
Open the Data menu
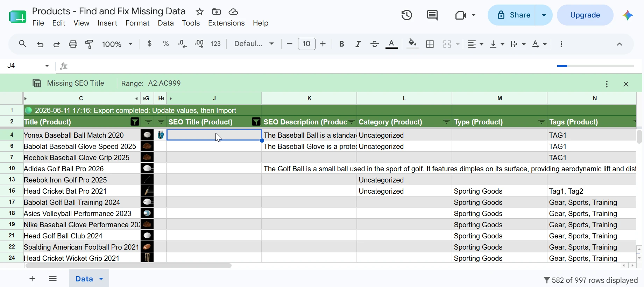[166, 23]
